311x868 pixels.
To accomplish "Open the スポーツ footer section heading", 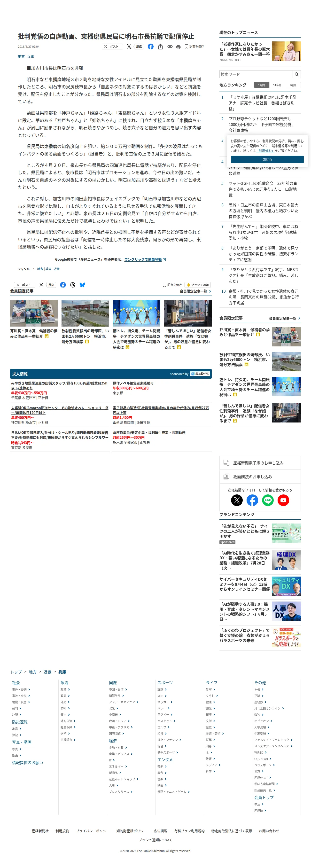I will coord(165,683).
